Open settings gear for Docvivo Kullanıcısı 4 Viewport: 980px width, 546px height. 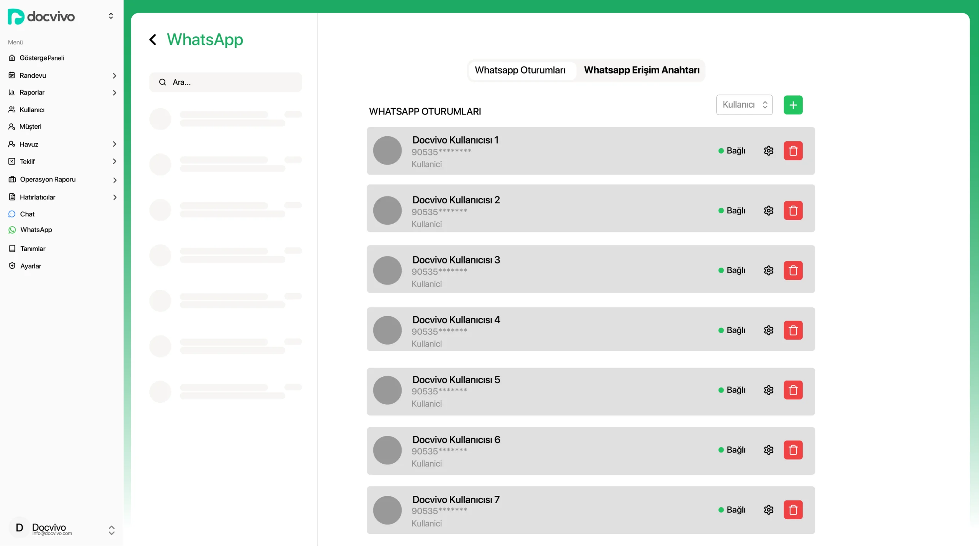point(768,330)
